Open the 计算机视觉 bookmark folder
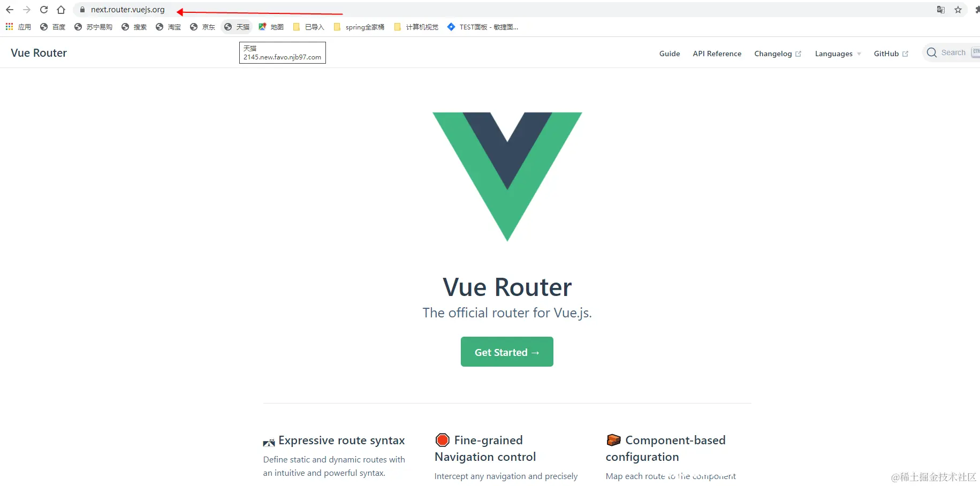Viewport: 980px width, 486px height. tap(416, 27)
